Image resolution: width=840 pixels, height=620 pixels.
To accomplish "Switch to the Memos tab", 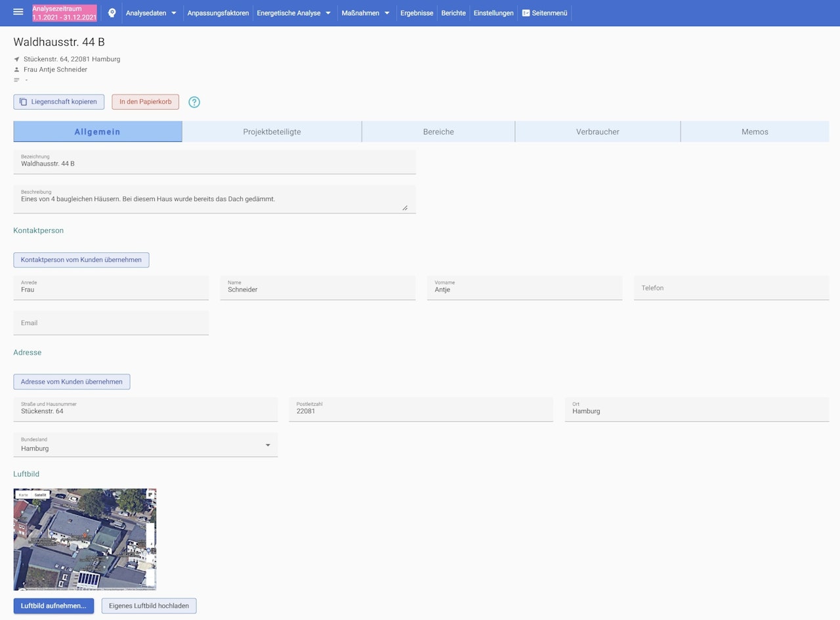I will pyautogui.click(x=755, y=131).
